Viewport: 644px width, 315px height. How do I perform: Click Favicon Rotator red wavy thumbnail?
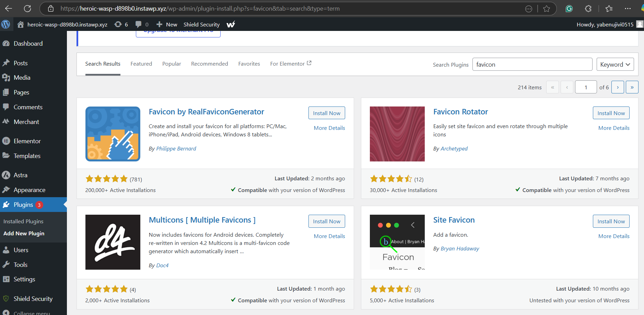point(397,134)
